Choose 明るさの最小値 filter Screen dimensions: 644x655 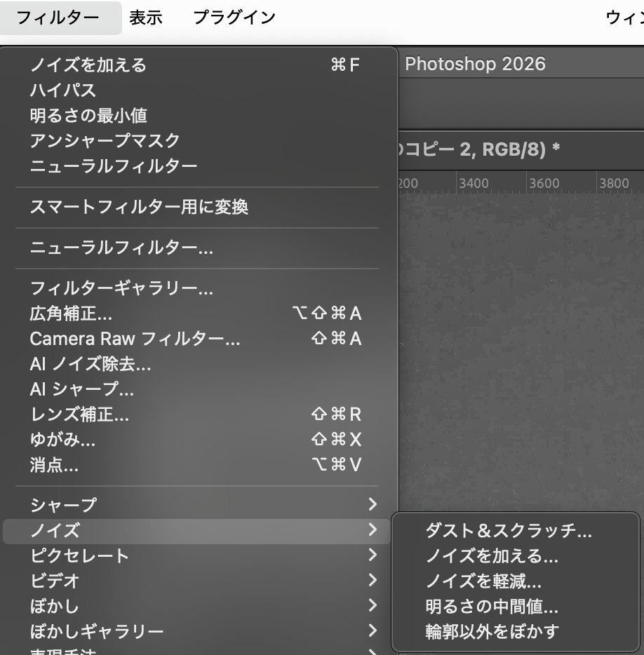point(88,116)
